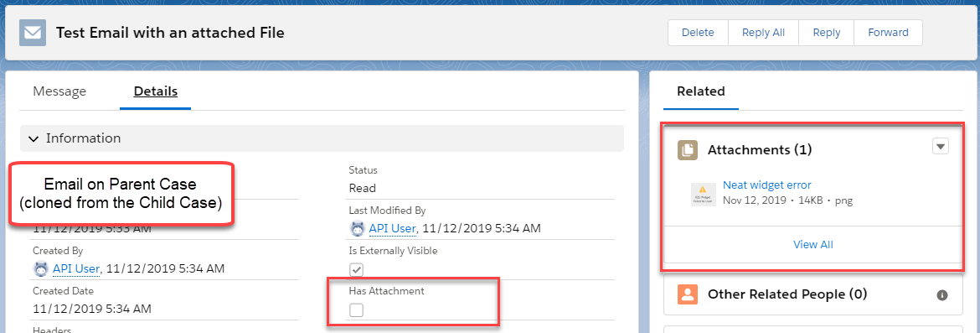Click View All in Attachments
Image resolution: width=980 pixels, height=333 pixels.
[813, 245]
